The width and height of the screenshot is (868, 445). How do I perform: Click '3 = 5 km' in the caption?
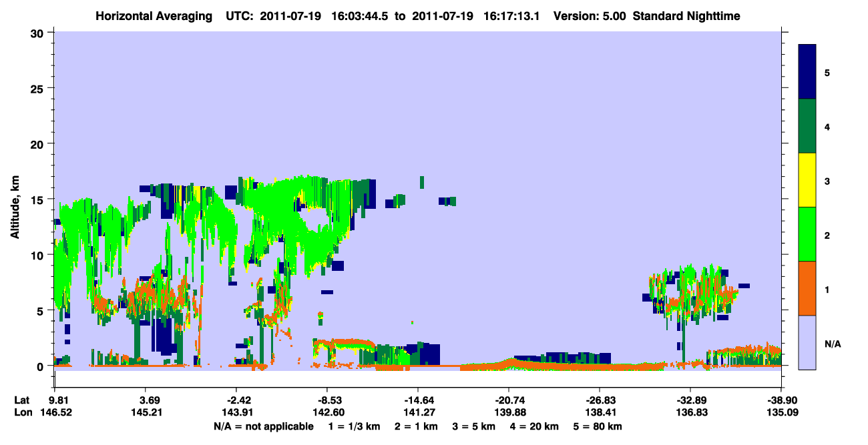coord(474,426)
